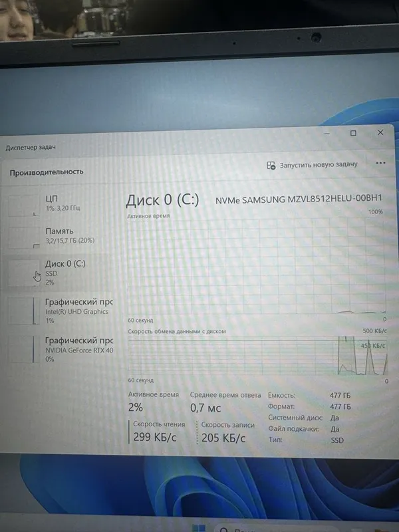Click the Файл подкачки label
The height and width of the screenshot is (532, 399).
coord(293,429)
